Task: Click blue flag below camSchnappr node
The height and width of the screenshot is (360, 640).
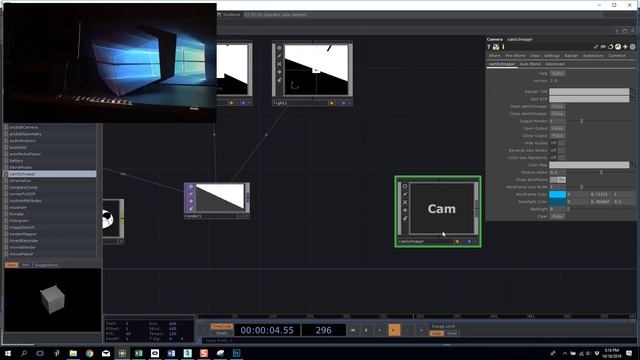Action: 469,242
